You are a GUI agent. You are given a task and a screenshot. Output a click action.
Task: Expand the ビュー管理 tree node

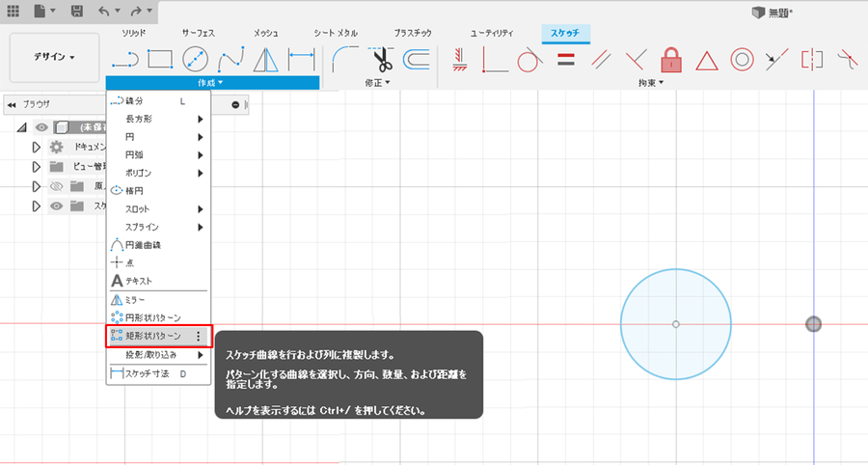36,167
